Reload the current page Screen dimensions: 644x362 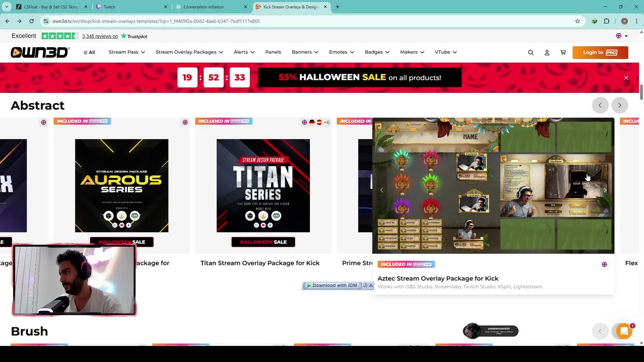tap(31, 21)
